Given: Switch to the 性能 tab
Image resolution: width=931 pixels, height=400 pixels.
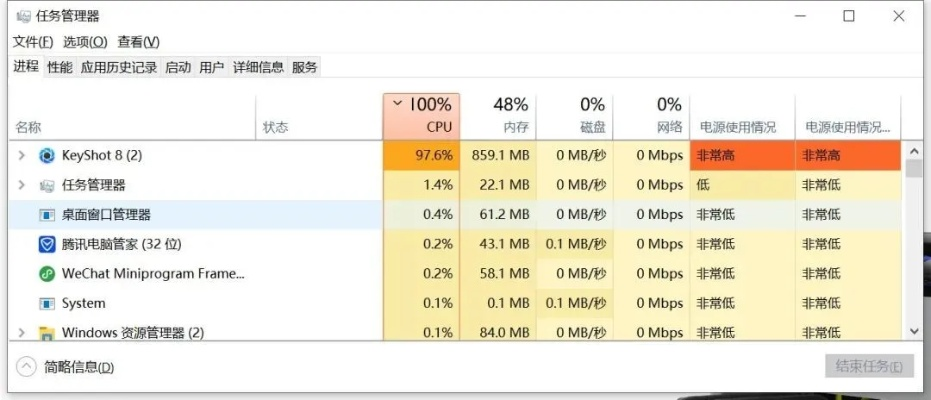Looking at the screenshot, I should [x=60, y=67].
